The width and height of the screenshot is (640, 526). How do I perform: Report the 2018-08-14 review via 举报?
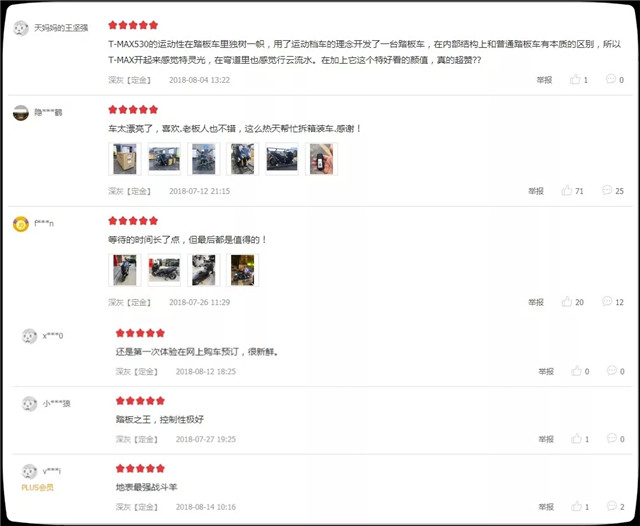pos(546,507)
